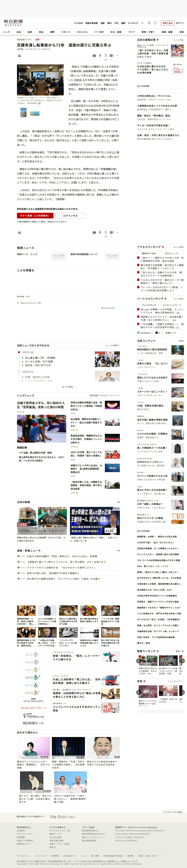
Task: Open 記事 breadcrumb link
Action: 37,39
